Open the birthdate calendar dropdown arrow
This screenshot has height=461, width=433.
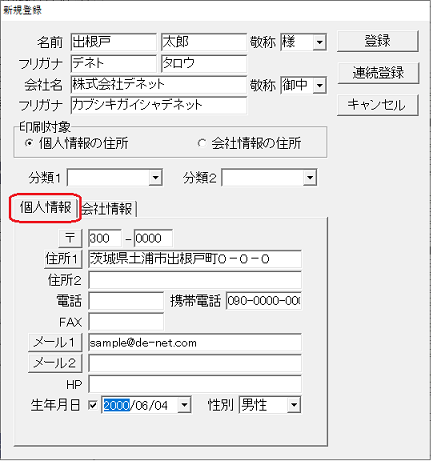click(184, 405)
